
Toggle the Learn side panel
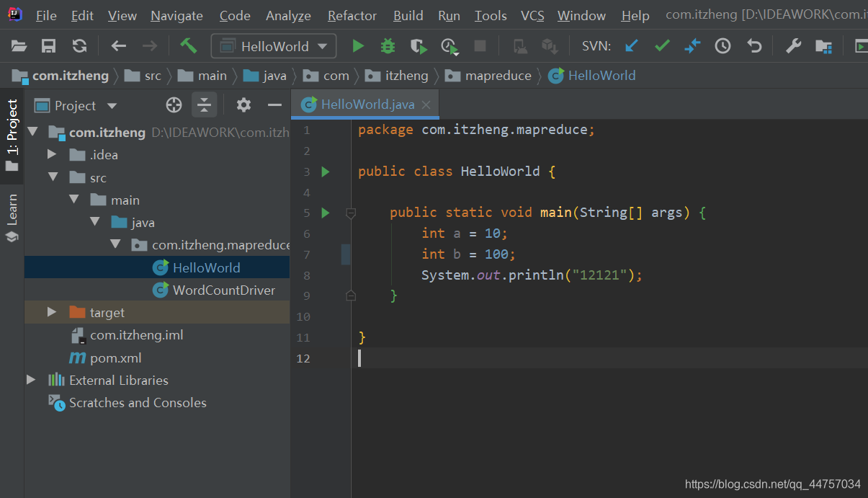click(x=12, y=216)
